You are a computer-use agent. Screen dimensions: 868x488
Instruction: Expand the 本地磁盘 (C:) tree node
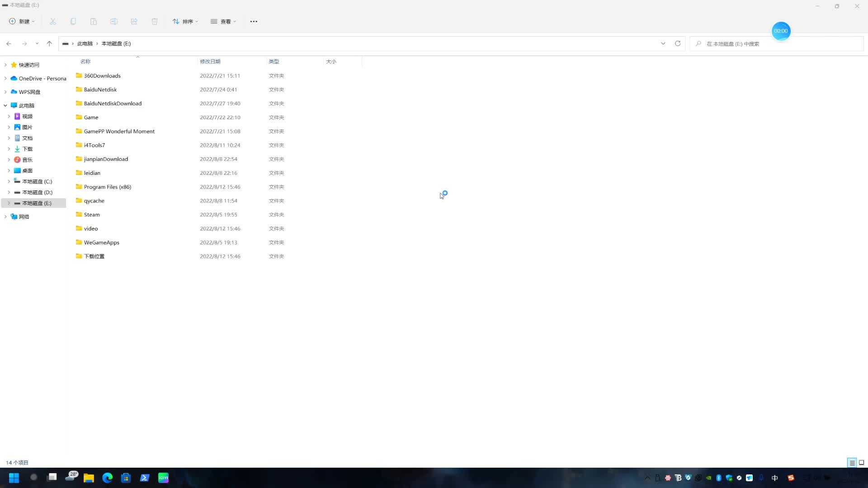coord(9,181)
